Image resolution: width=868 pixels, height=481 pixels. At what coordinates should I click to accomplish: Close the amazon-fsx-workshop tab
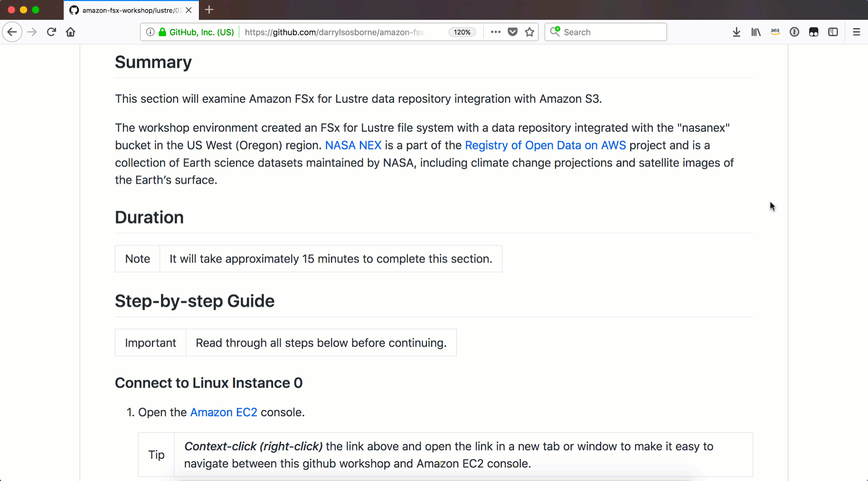pos(189,10)
